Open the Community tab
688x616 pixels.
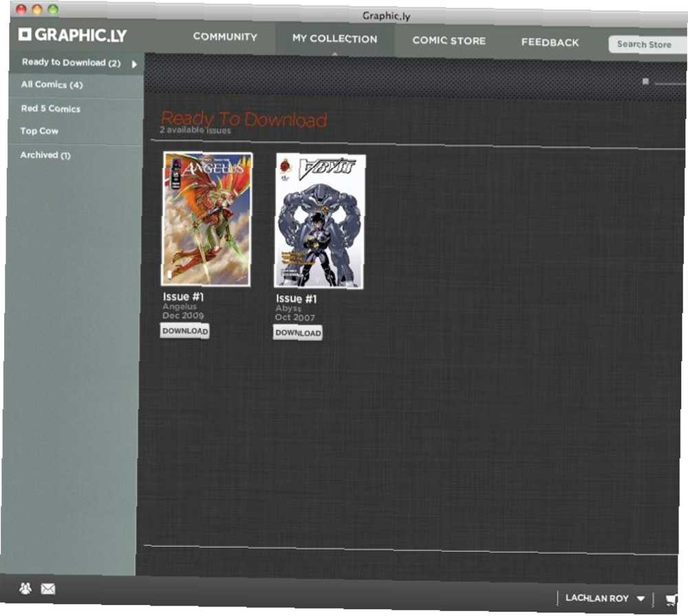(225, 36)
